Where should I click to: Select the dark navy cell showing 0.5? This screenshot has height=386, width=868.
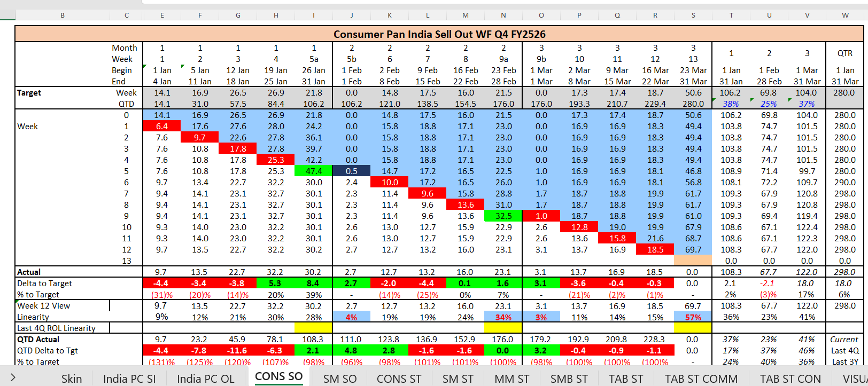pyautogui.click(x=351, y=171)
